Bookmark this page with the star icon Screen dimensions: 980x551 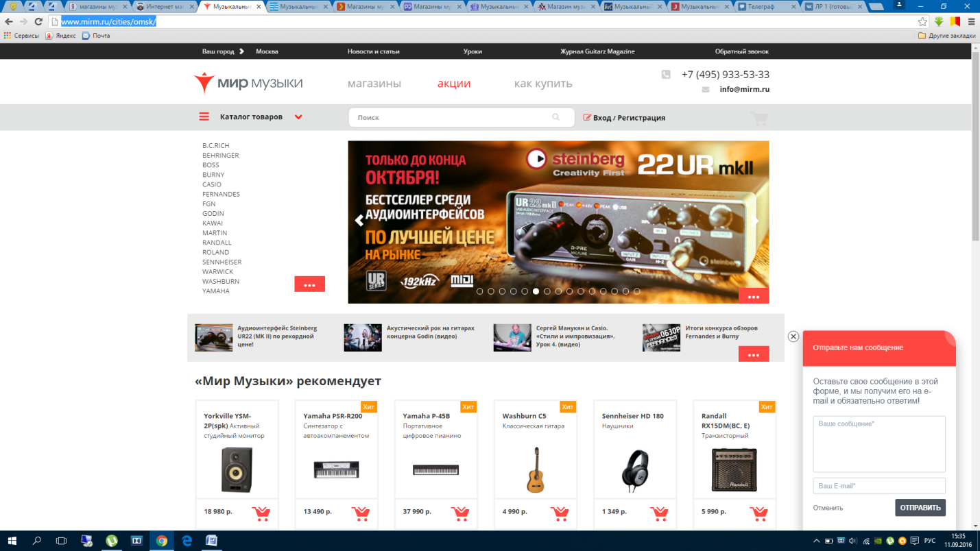[x=922, y=22]
